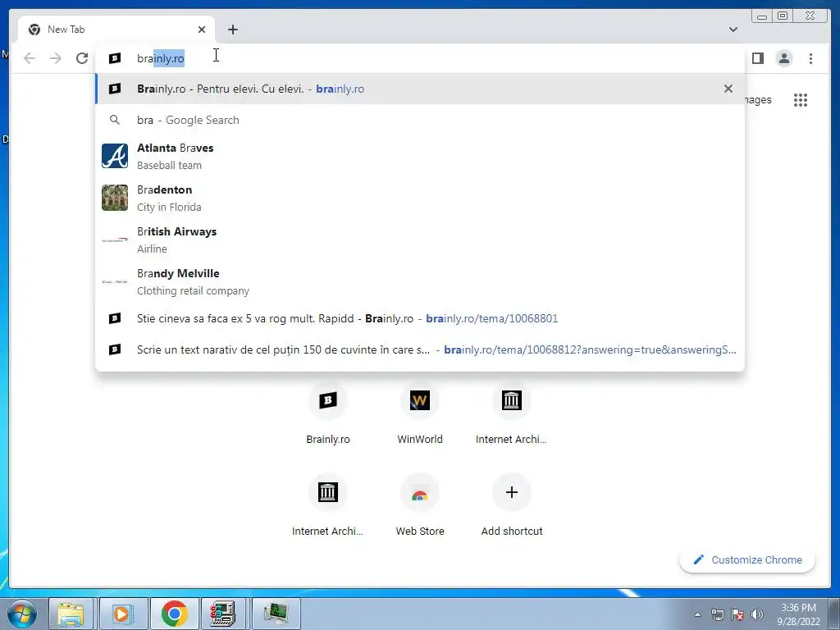
Task: Select the bra - Google Search suggestion
Action: click(420, 120)
